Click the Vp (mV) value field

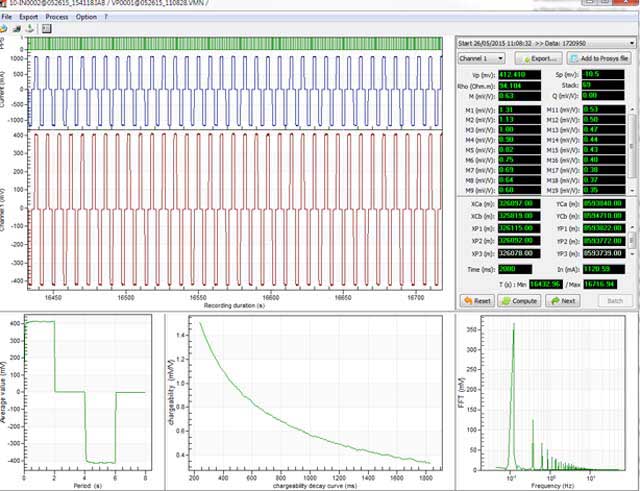click(518, 75)
